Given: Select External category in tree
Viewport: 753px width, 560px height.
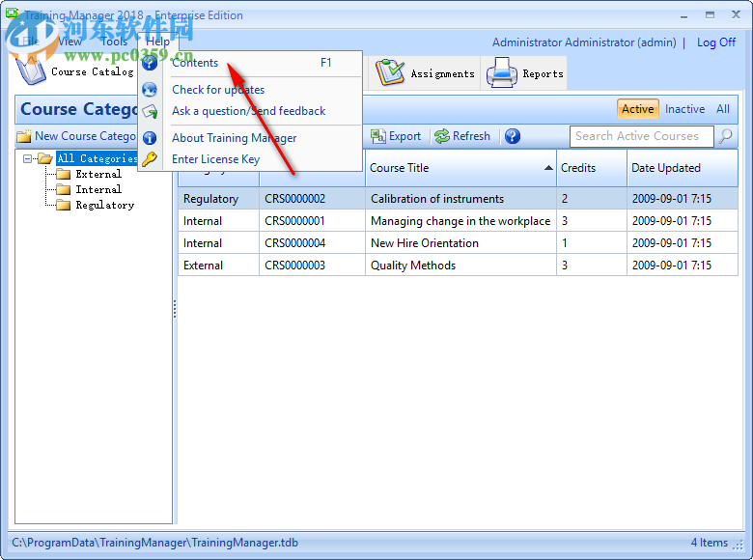Looking at the screenshot, I should click(x=98, y=174).
